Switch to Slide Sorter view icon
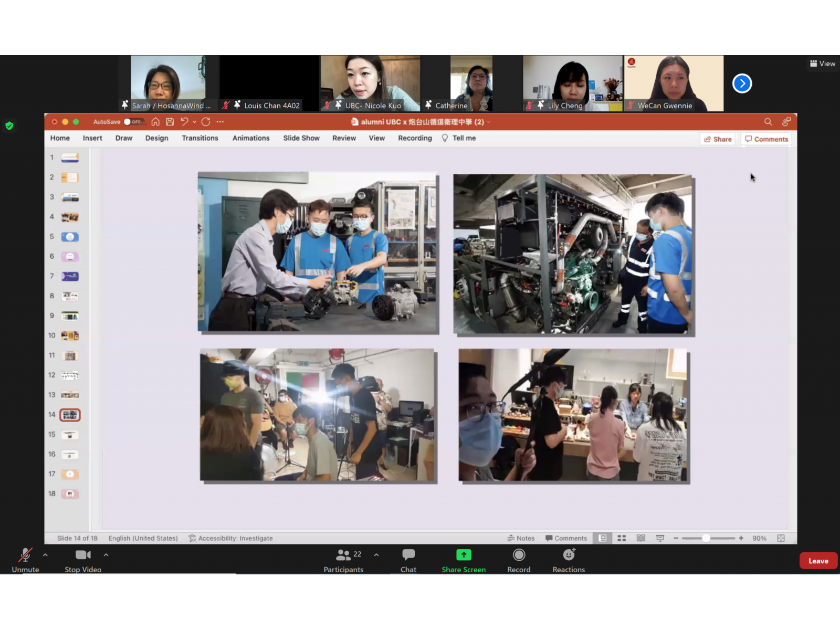This screenshot has height=630, width=840. 622,538
